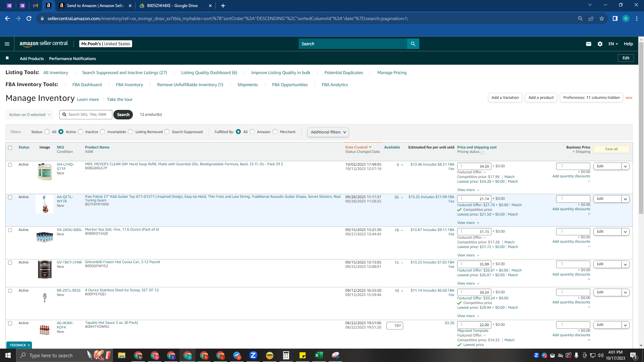This screenshot has width=644, height=362.
Task: Open the taskbar notification center
Action: (x=634, y=355)
